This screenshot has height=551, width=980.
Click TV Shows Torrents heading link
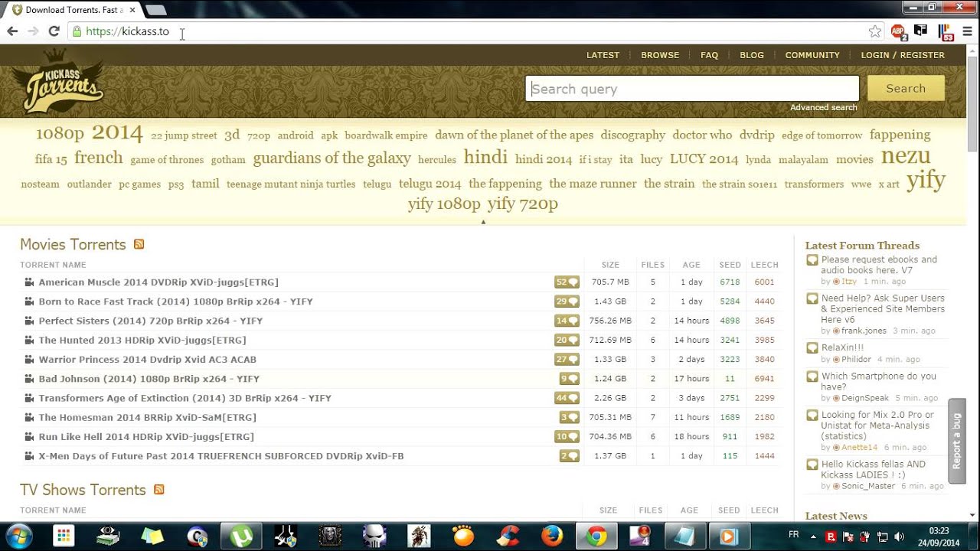83,491
